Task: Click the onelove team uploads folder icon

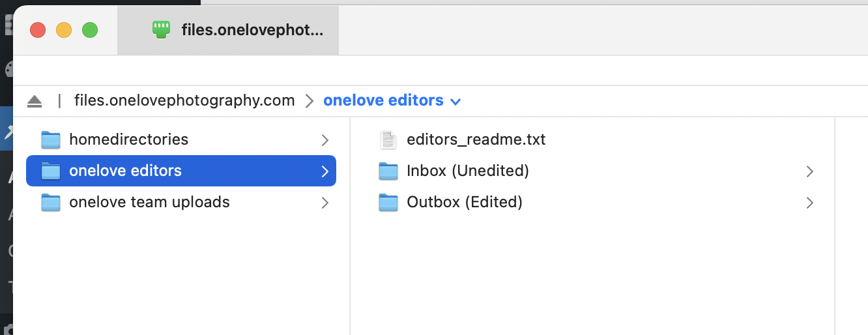Action: (51, 202)
